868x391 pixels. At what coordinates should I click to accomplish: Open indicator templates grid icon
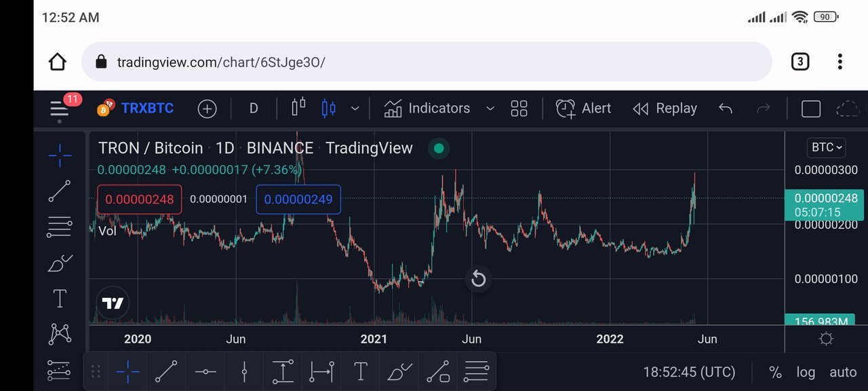tap(519, 109)
